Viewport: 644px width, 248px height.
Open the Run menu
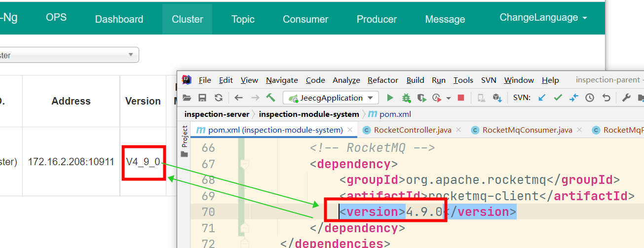point(439,80)
